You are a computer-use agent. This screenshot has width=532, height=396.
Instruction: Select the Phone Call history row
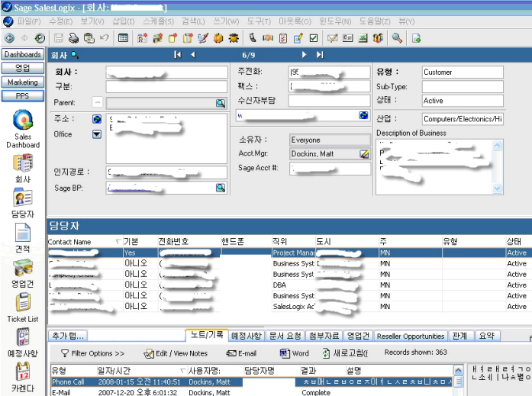click(x=251, y=382)
